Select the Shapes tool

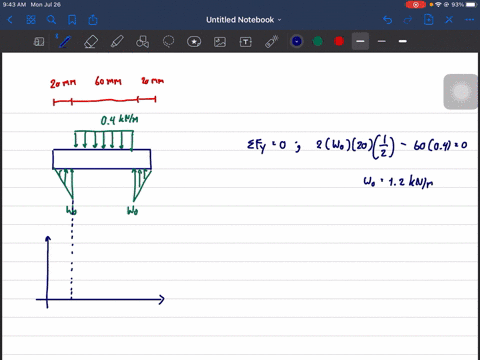[x=142, y=42]
